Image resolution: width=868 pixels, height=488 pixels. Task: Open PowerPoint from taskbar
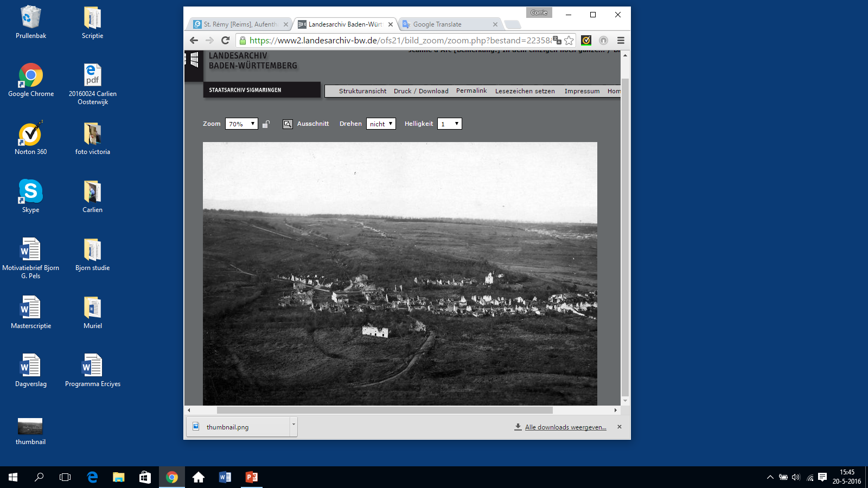pyautogui.click(x=252, y=477)
